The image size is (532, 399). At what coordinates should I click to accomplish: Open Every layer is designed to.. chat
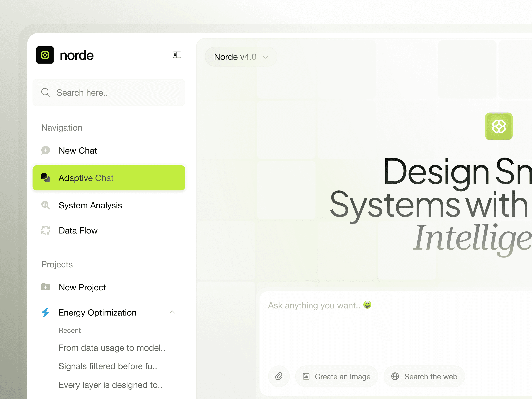pyautogui.click(x=110, y=385)
